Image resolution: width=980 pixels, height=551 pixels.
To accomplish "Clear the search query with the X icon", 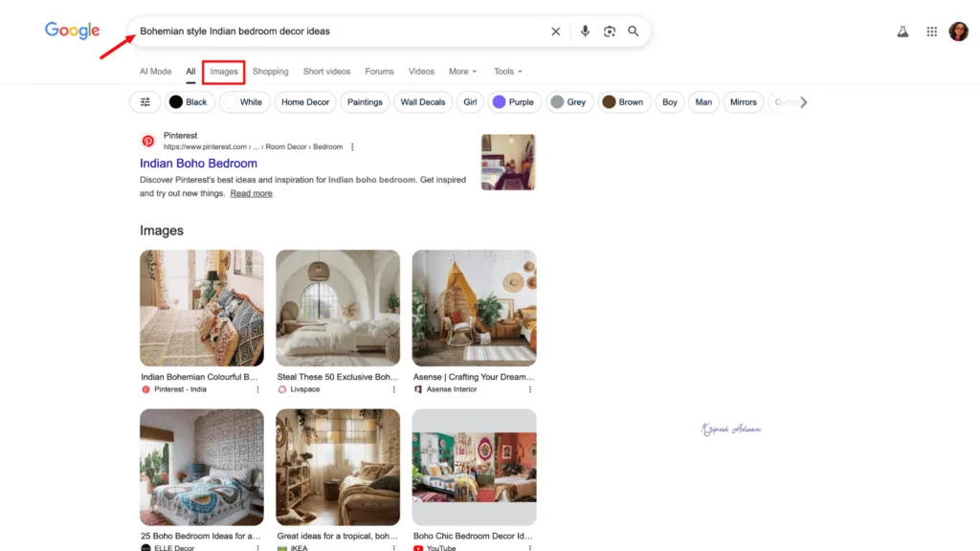I will 555,31.
